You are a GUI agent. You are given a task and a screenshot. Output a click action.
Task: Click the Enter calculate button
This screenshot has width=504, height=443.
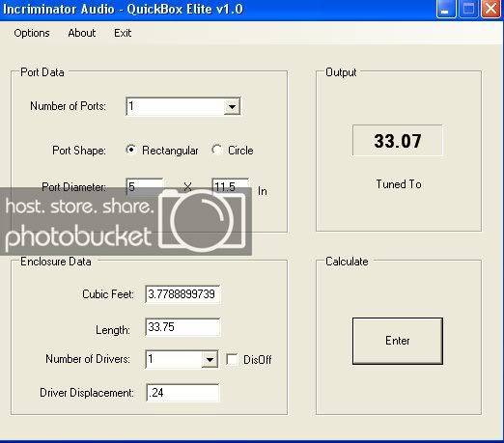[398, 341]
